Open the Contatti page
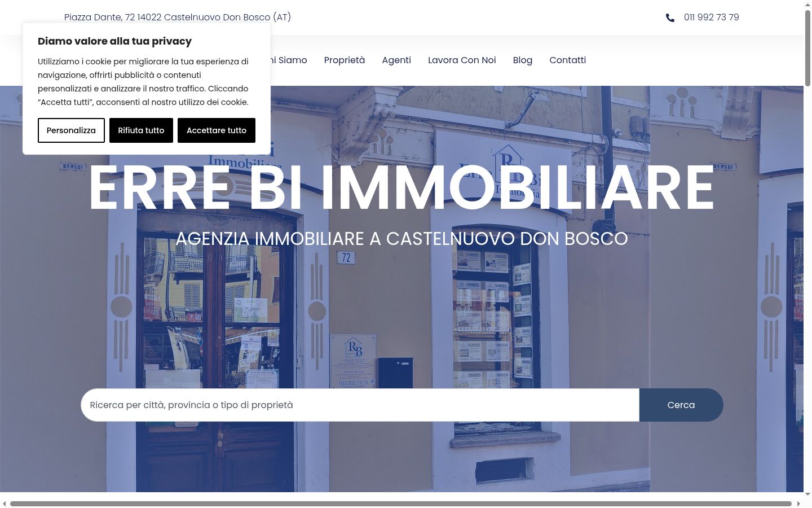812x508 pixels. click(567, 60)
